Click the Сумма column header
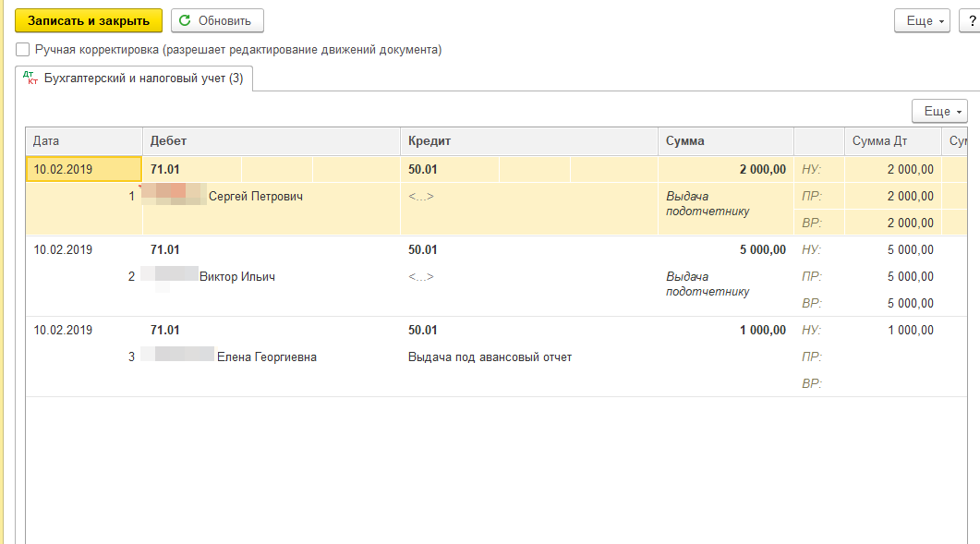This screenshot has height=544, width=980. [725, 141]
